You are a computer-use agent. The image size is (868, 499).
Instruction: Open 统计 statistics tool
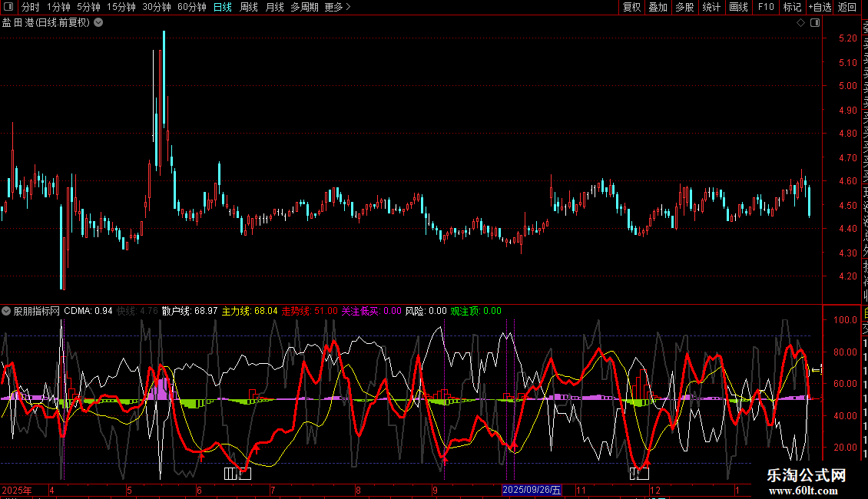tap(711, 8)
